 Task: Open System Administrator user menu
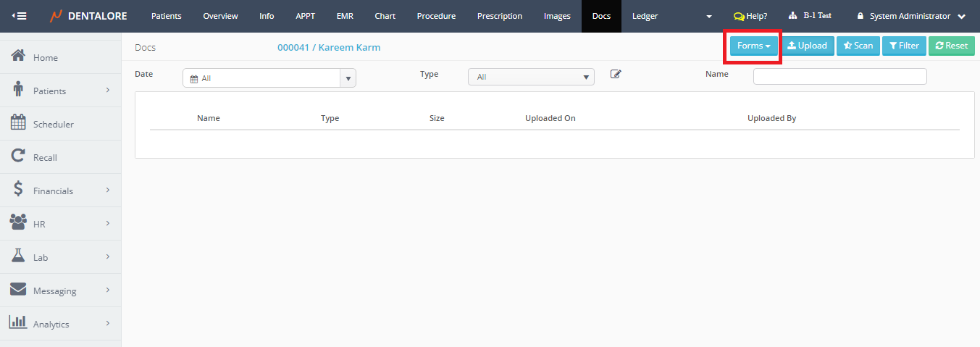(911, 16)
